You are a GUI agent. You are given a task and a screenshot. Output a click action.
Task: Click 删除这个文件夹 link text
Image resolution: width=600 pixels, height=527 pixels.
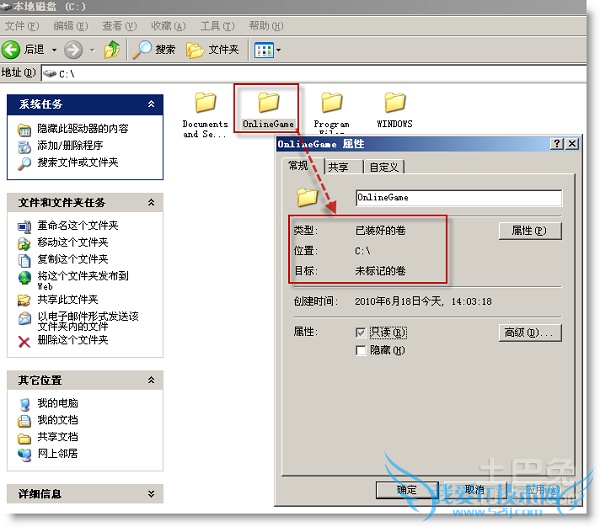pos(73,340)
